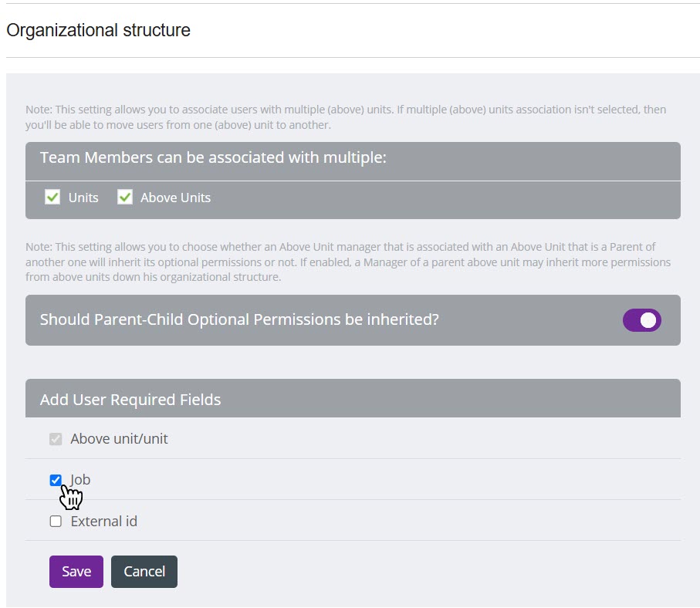Click the External id label
This screenshot has width=700, height=608.
pos(103,521)
